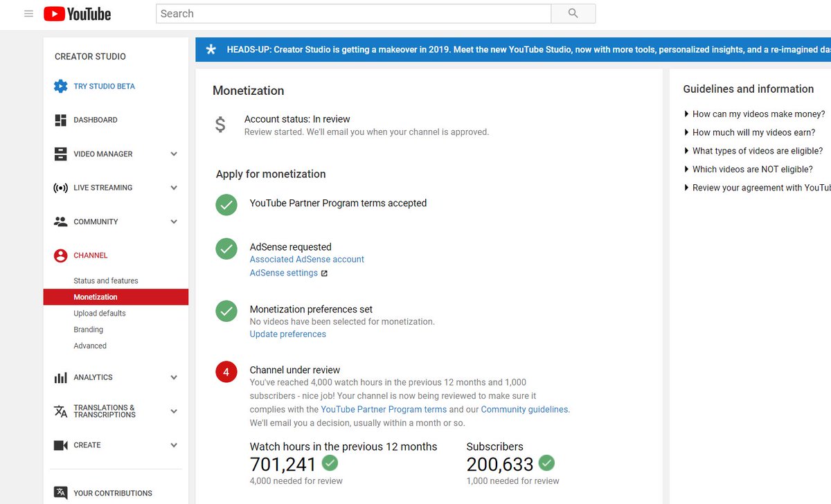Click the 200,633 subscribers value

[500, 464]
